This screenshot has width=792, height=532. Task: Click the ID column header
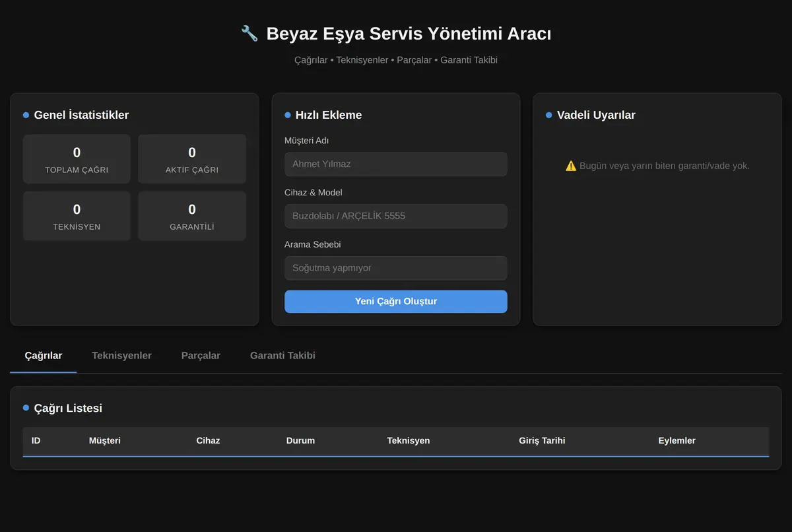(36, 441)
